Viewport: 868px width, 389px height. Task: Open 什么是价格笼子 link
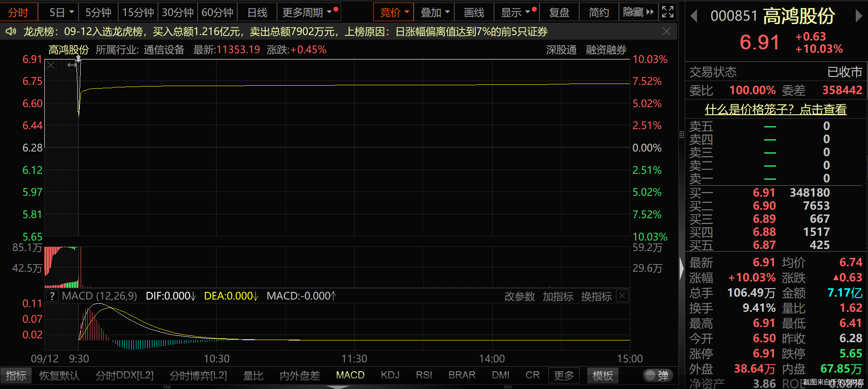pos(776,110)
